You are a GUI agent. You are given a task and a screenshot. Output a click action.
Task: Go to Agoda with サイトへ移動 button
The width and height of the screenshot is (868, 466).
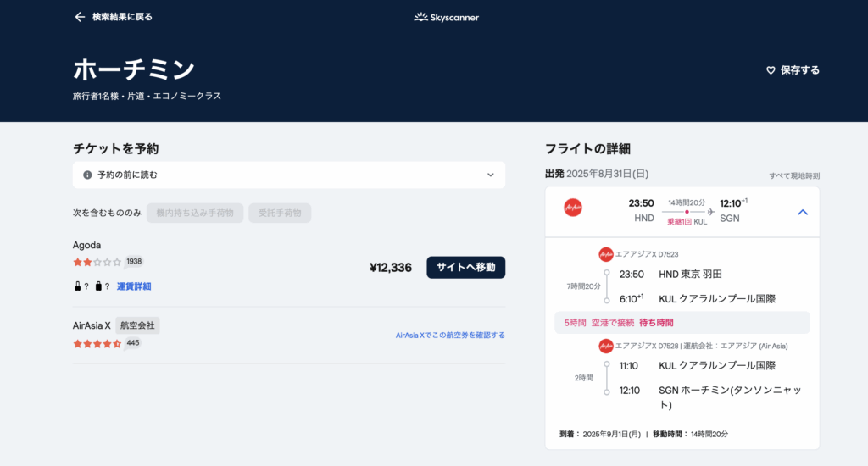click(465, 267)
